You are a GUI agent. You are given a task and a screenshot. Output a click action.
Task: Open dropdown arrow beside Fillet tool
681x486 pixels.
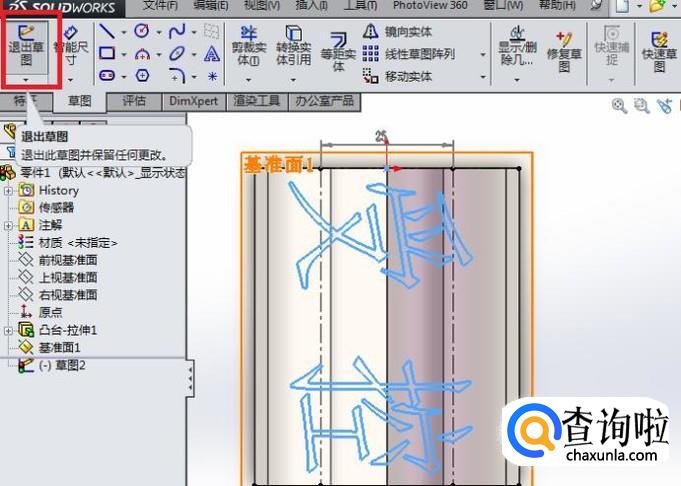[x=194, y=77]
